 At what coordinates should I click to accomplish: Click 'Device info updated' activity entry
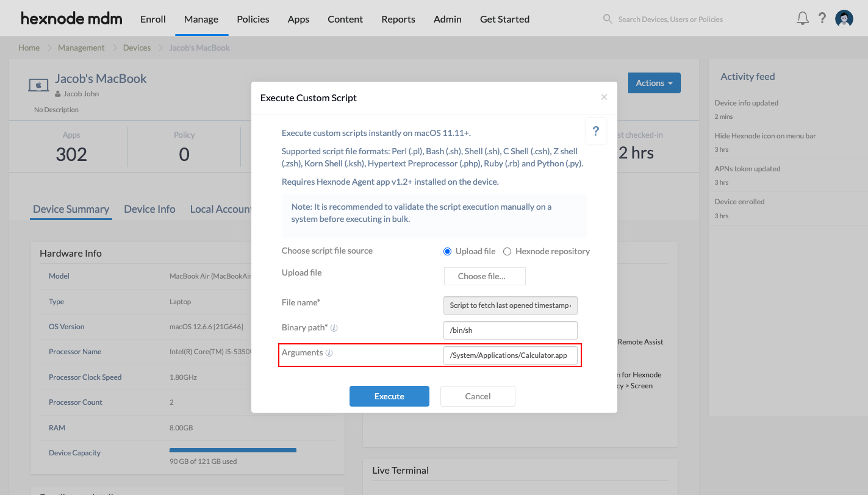[x=747, y=103]
